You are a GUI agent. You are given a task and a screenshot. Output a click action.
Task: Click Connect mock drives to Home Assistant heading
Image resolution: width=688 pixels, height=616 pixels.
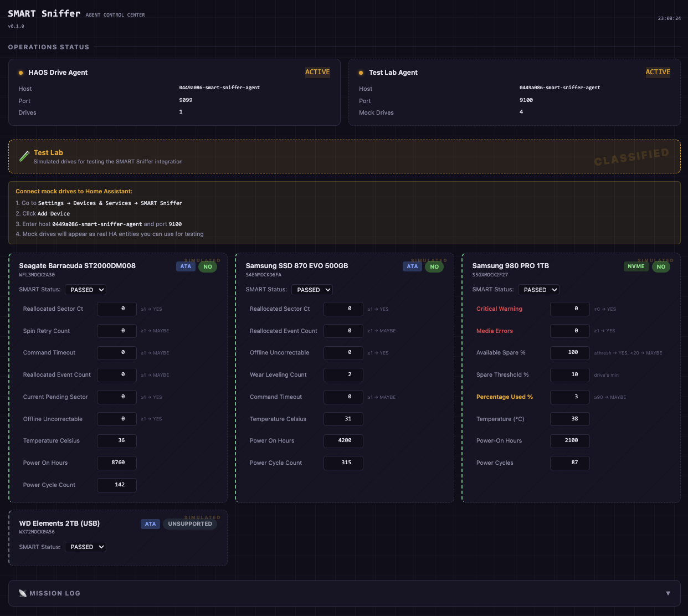tap(74, 191)
